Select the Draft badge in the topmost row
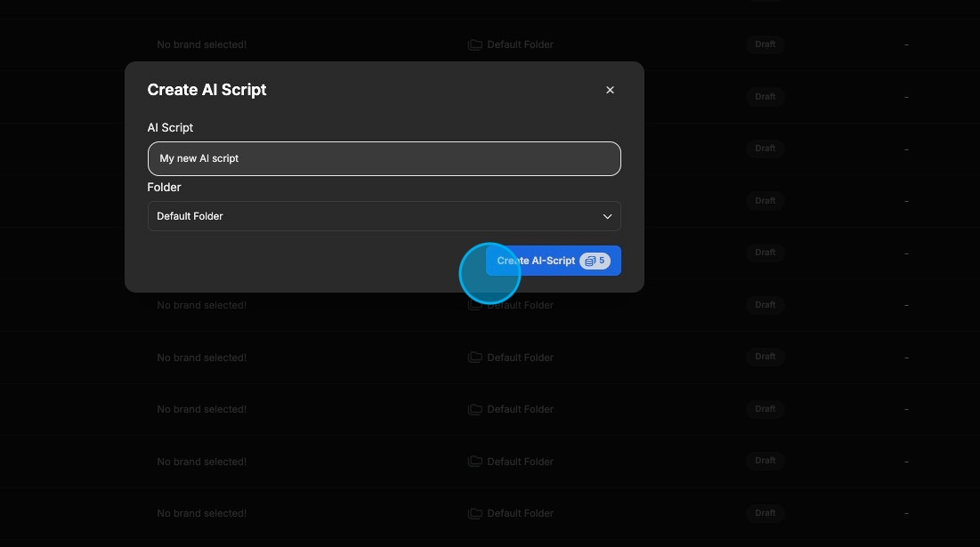 coord(765,44)
